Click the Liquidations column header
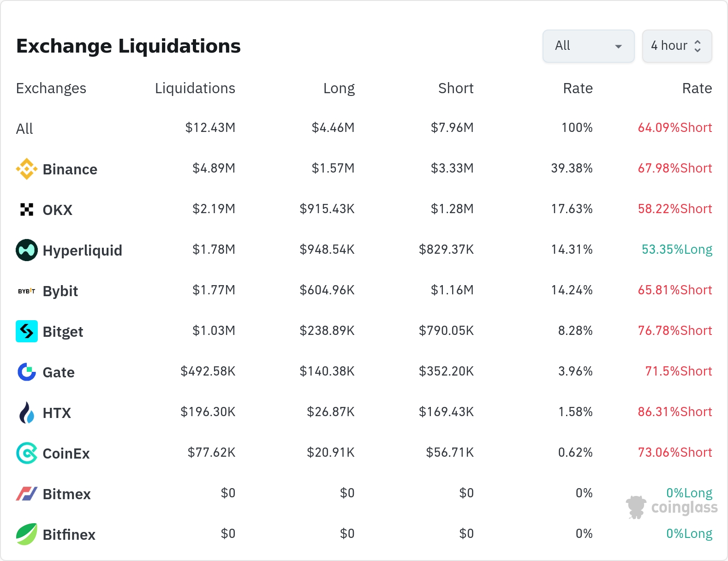728x561 pixels. tap(195, 88)
